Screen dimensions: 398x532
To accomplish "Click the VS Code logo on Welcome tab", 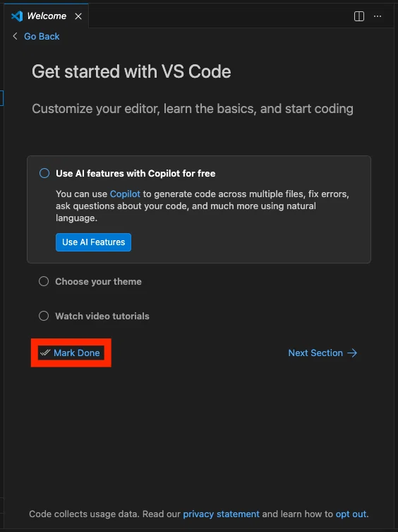I will coord(17,16).
